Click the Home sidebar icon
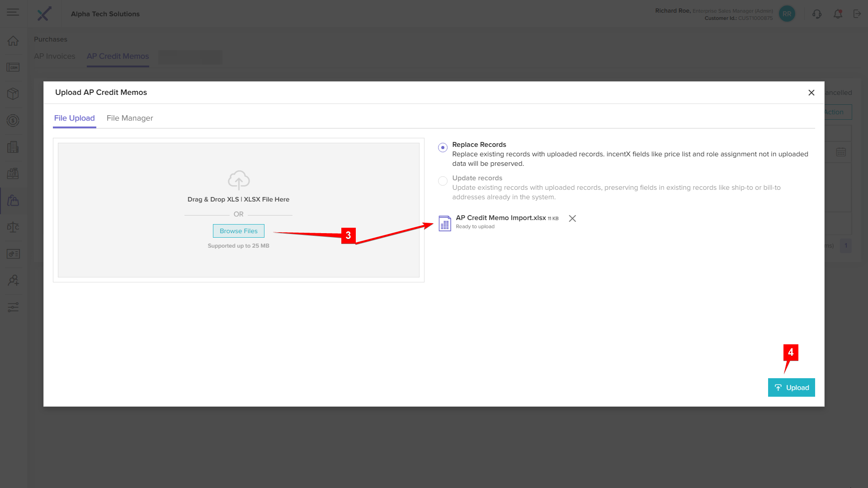 13,41
